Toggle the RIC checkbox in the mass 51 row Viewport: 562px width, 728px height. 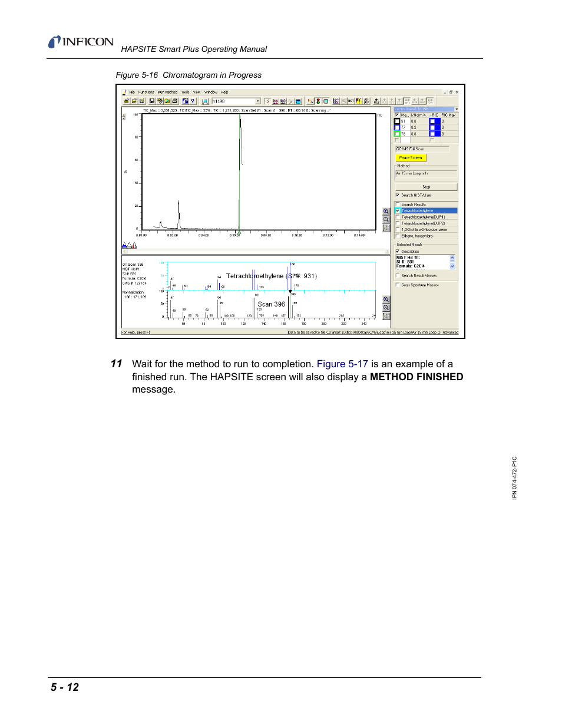pyautogui.click(x=432, y=121)
